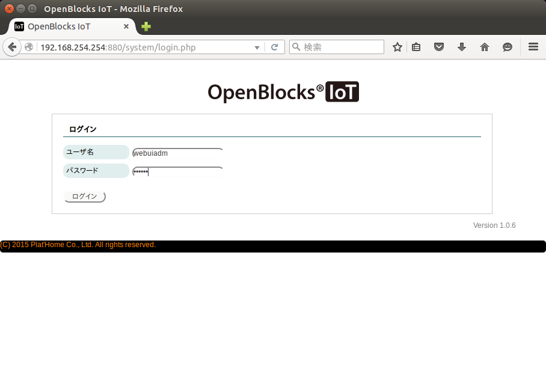Click the Plat'Home copyright footer text
This screenshot has height=392, width=546.
[x=78, y=245]
